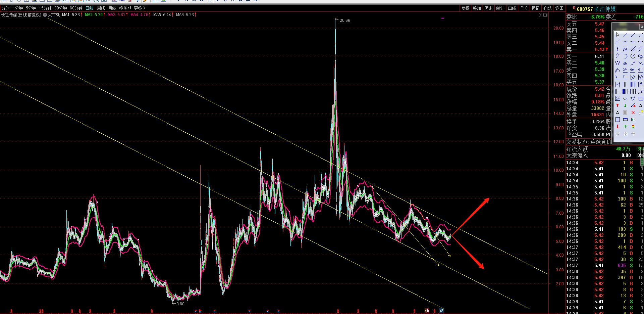Select the vertical line marker tool
The height and width of the screenshot is (314, 644).
click(618, 49)
